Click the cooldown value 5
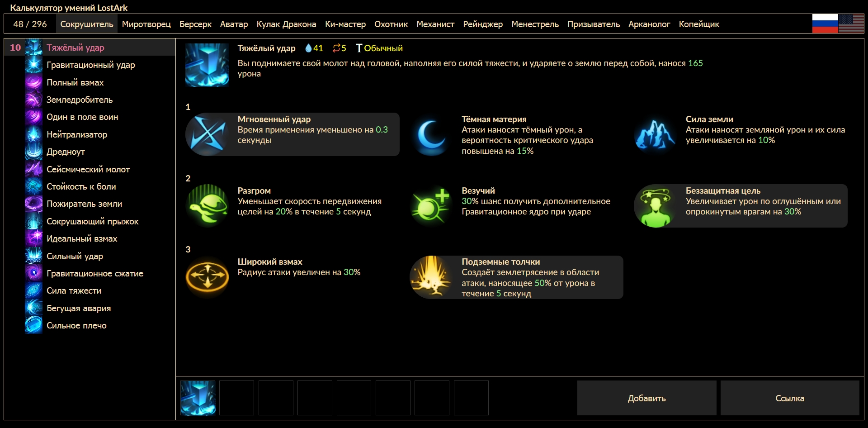The image size is (868, 428). (344, 48)
